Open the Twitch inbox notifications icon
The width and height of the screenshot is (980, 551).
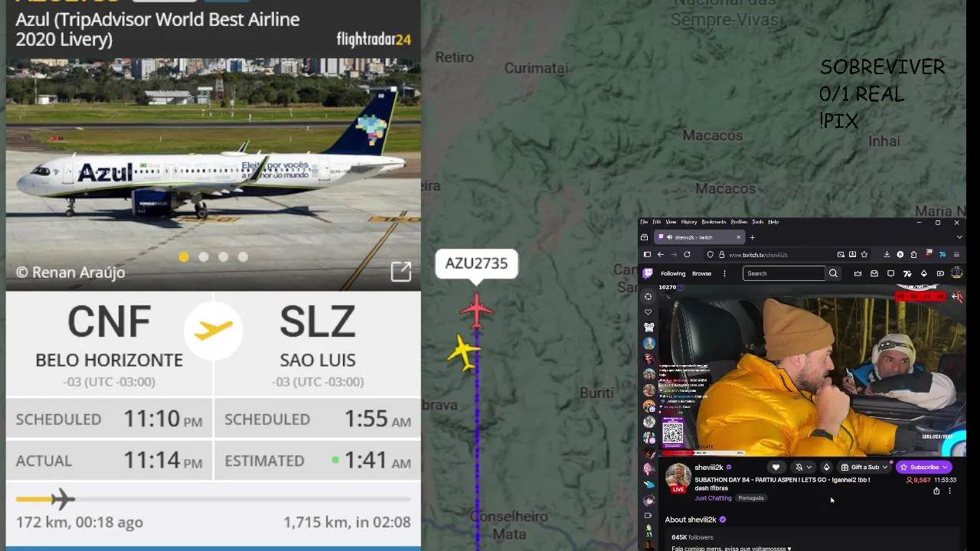pos(874,273)
